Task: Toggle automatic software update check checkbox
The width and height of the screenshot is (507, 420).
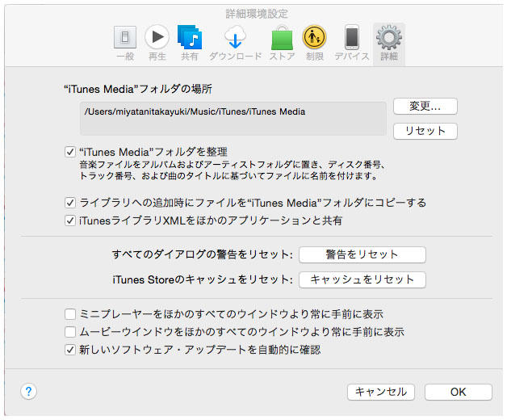Action: [69, 350]
